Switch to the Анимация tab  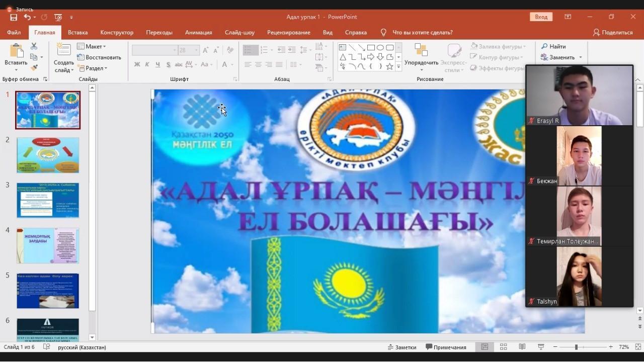click(x=198, y=32)
